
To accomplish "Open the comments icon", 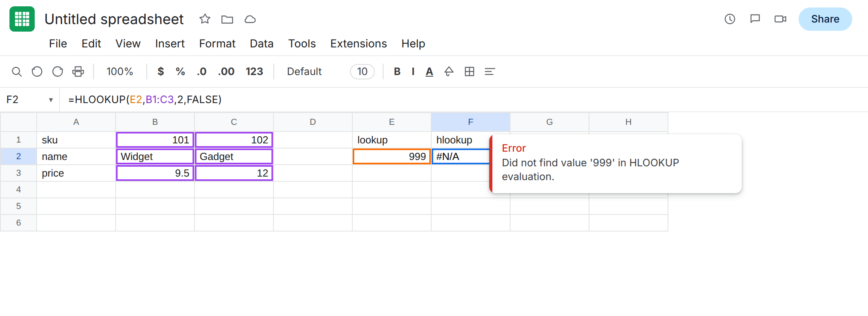I will [755, 19].
